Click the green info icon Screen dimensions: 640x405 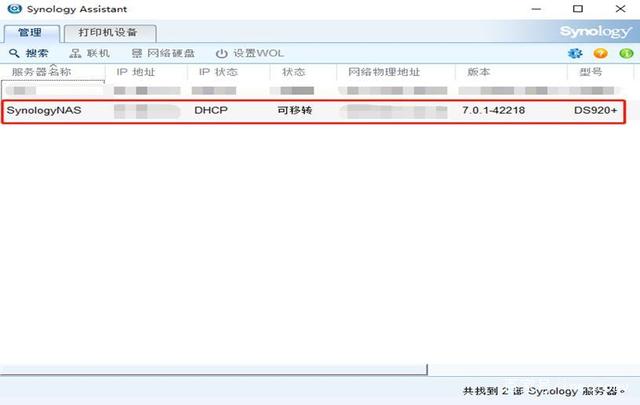(x=626, y=53)
